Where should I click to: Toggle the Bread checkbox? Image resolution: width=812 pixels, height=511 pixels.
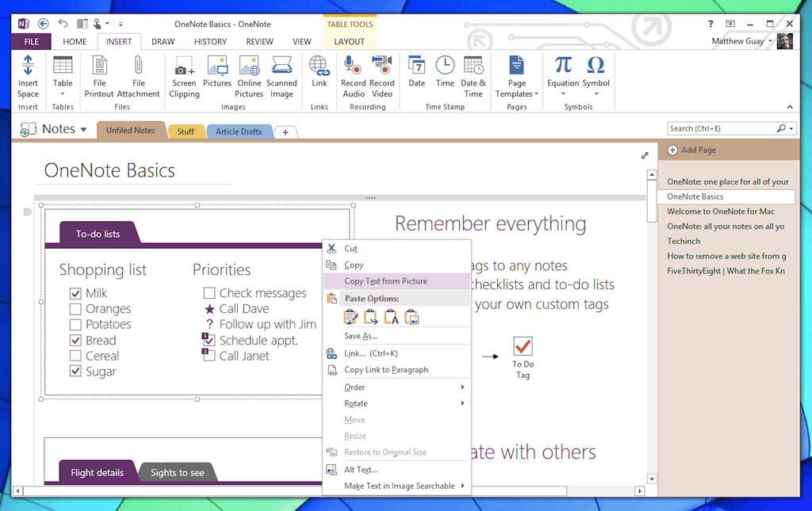pyautogui.click(x=75, y=340)
